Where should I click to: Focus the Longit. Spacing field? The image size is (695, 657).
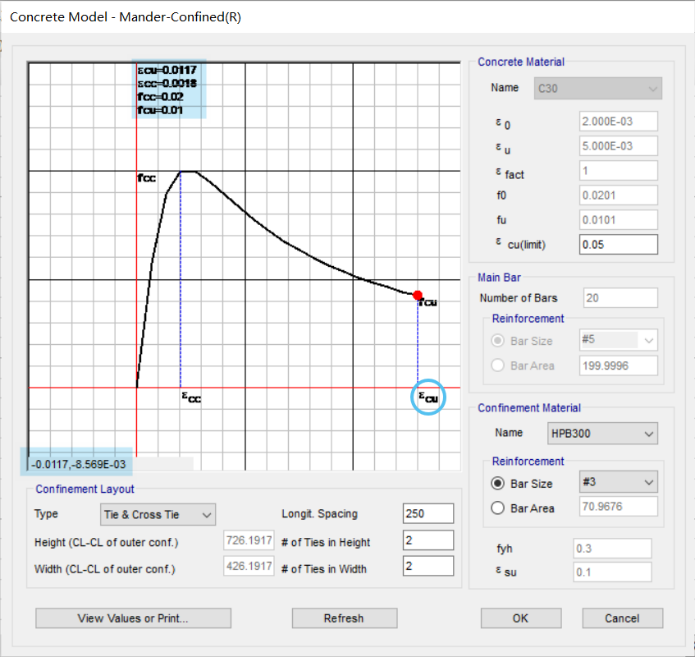point(428,514)
